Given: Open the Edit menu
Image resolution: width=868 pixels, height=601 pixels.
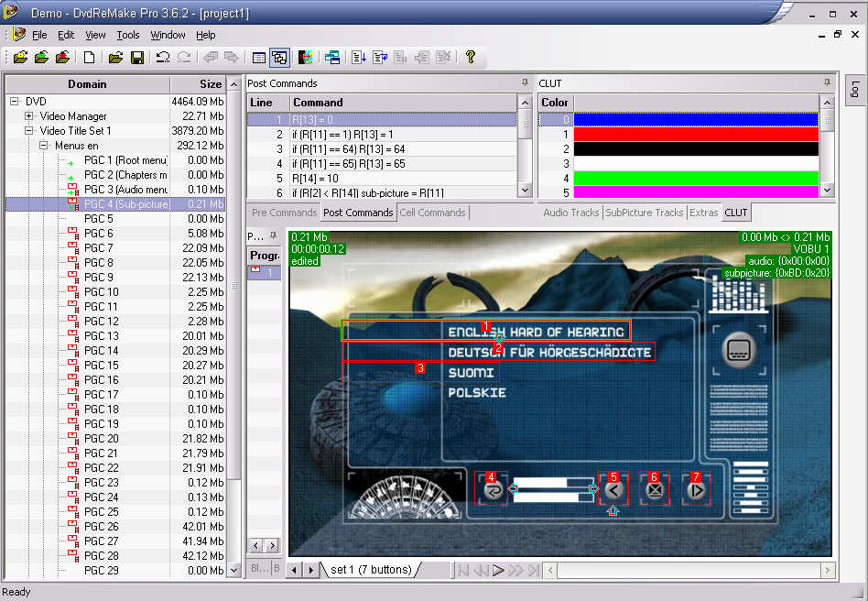Looking at the screenshot, I should click(66, 35).
